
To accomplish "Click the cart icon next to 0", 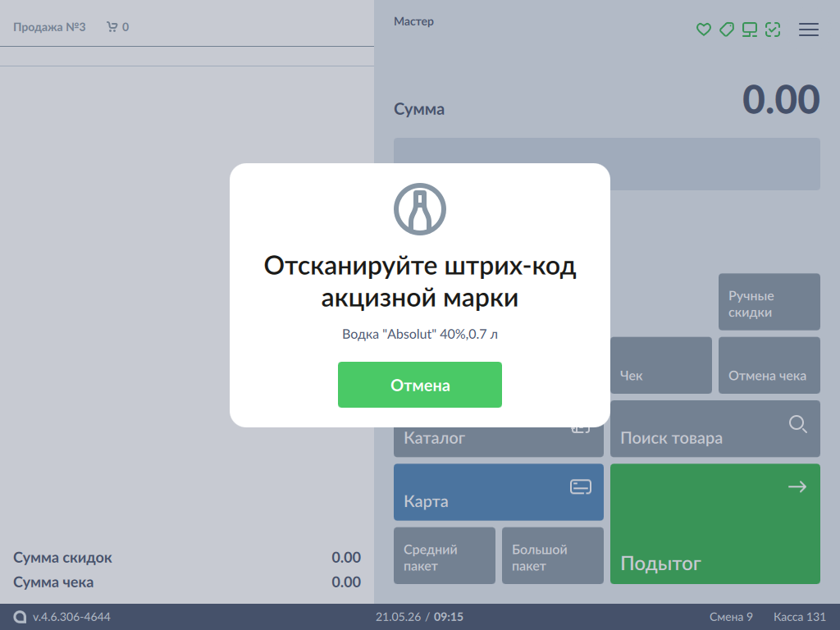I will 112,27.
